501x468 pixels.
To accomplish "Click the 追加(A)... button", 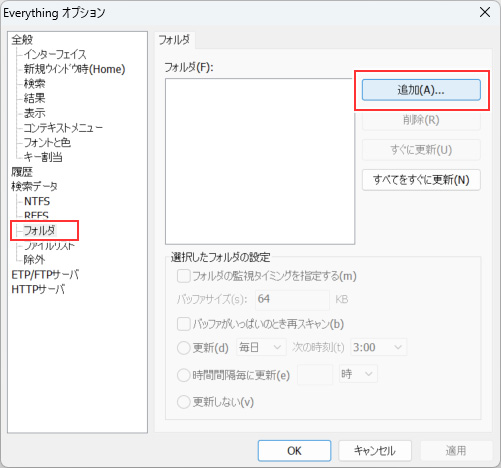I will click(x=421, y=90).
